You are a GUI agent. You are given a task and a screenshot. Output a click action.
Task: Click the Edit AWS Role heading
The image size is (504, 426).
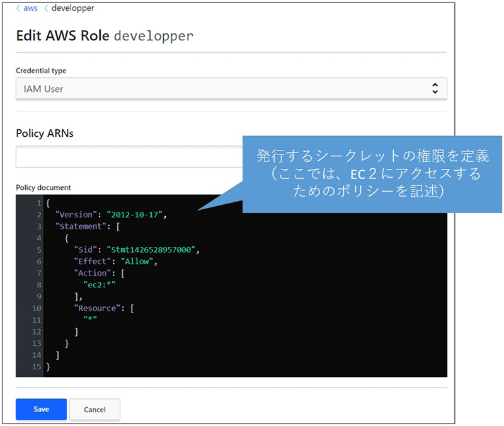point(105,36)
